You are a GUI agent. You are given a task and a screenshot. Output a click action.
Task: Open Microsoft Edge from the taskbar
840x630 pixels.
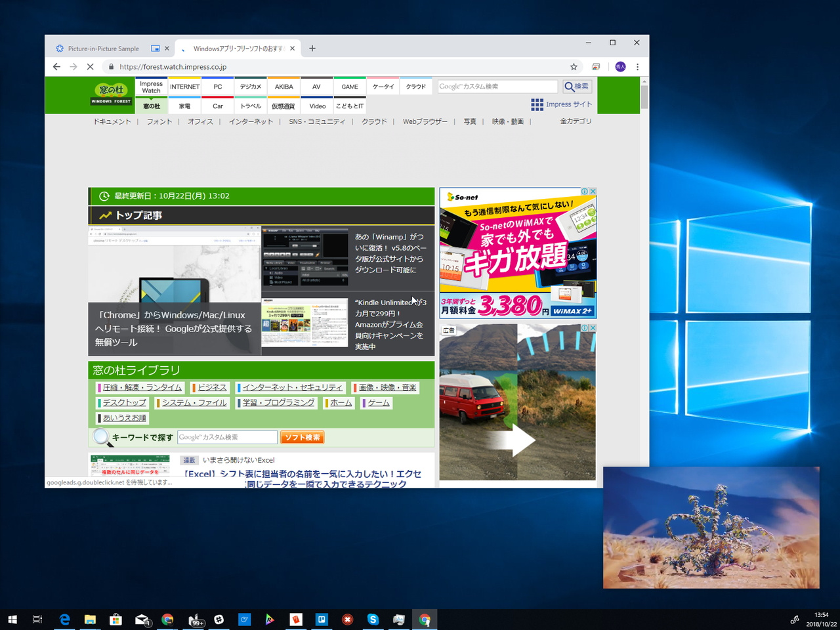(64, 619)
